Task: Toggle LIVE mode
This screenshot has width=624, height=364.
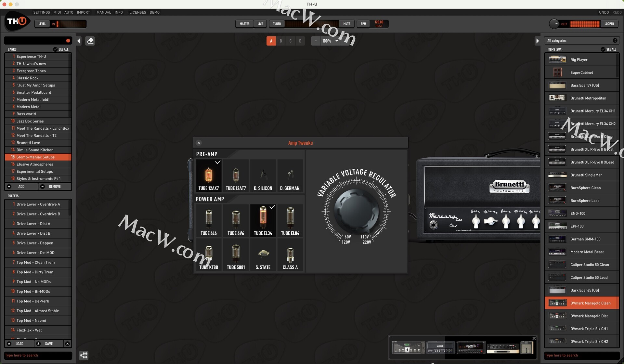Action: point(260,24)
